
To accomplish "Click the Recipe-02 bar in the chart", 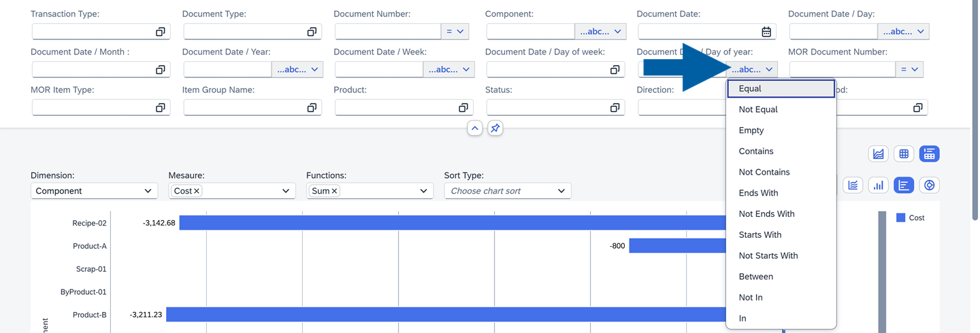I will tap(449, 223).
